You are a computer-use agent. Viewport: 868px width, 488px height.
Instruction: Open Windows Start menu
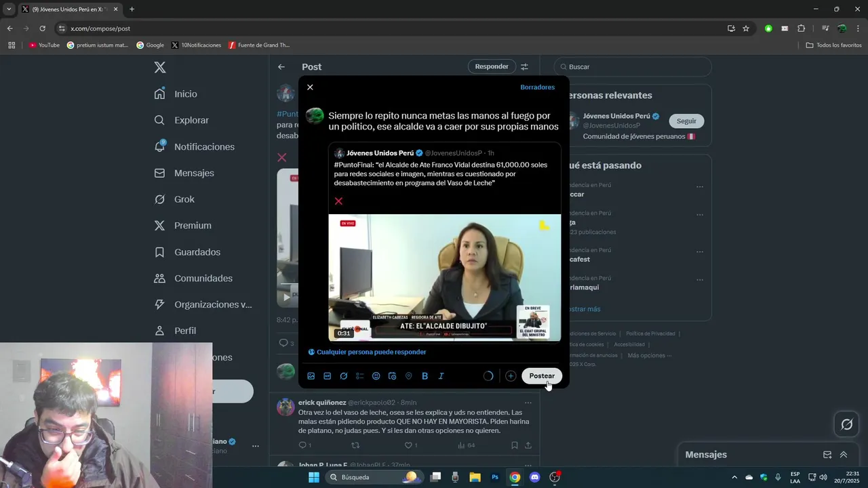(x=314, y=477)
